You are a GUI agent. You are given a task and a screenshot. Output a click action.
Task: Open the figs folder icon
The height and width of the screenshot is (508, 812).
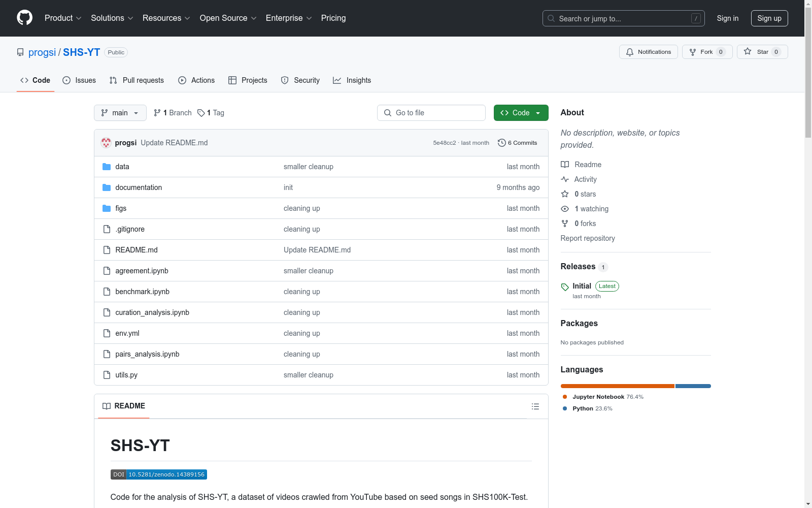[x=107, y=208]
